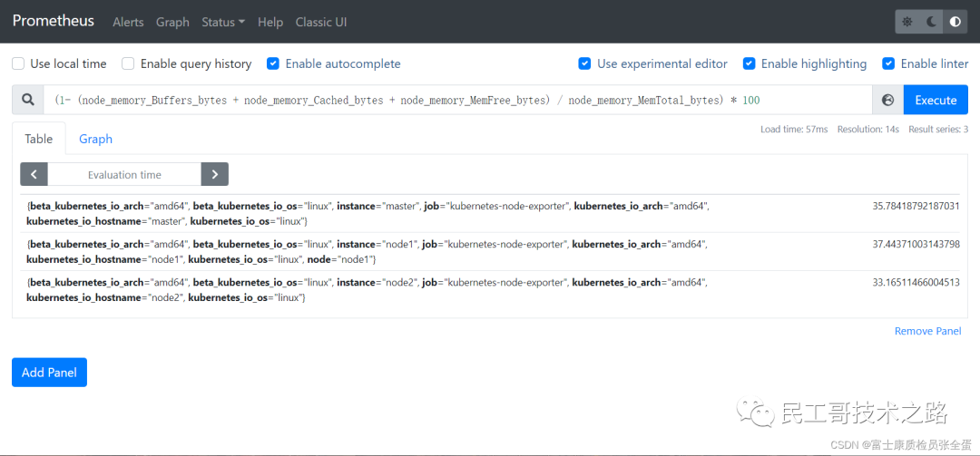
Task: Switch to Classic UI
Action: pos(321,22)
